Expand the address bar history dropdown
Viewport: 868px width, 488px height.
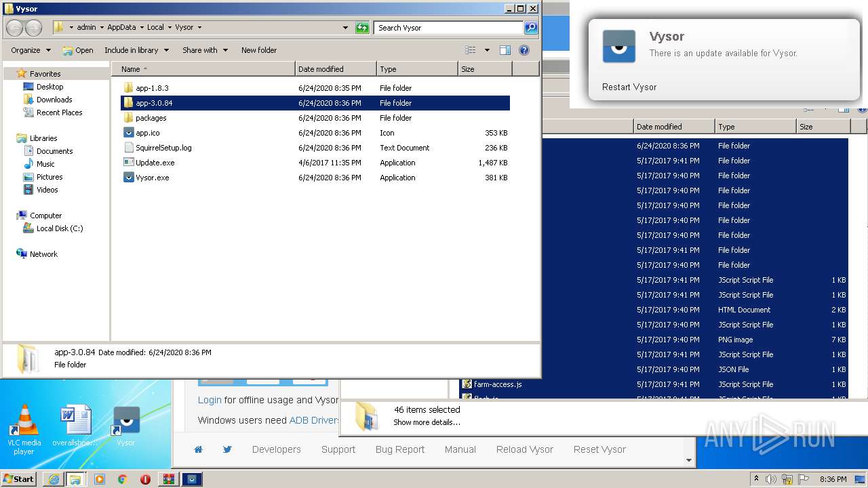coord(346,28)
